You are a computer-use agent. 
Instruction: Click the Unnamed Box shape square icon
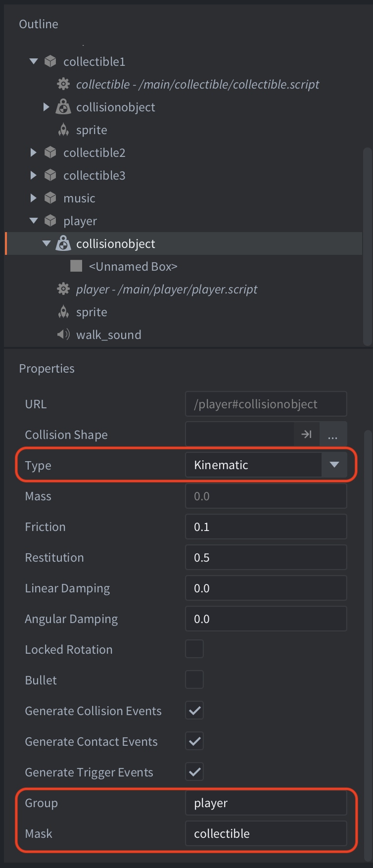tap(76, 266)
